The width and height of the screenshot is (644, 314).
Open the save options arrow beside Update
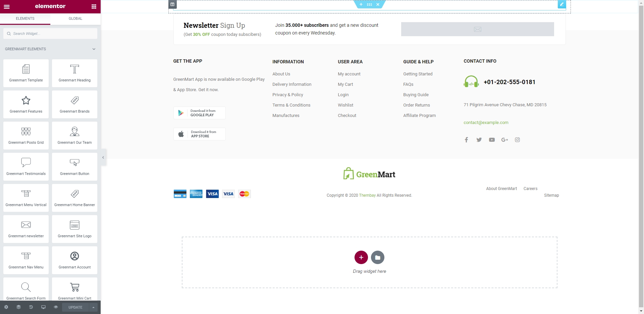point(93,307)
